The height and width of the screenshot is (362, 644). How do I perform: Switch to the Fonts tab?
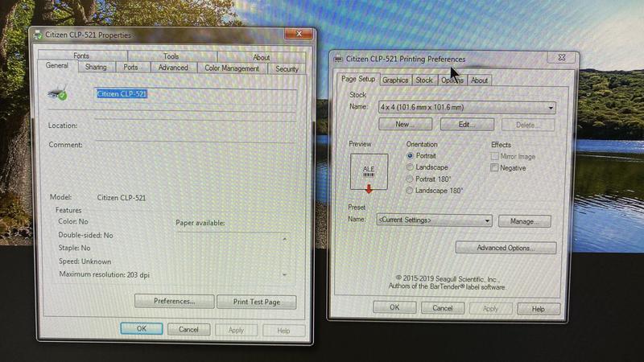81,56
